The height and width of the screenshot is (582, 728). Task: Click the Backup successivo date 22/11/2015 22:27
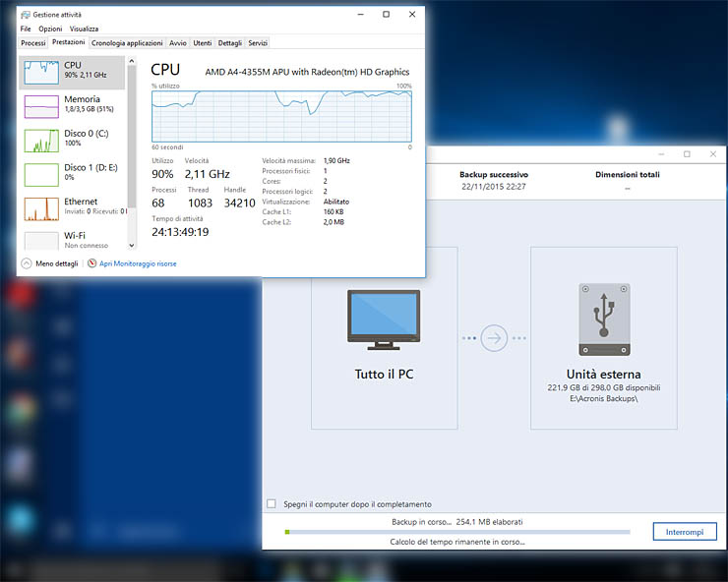coord(494,187)
